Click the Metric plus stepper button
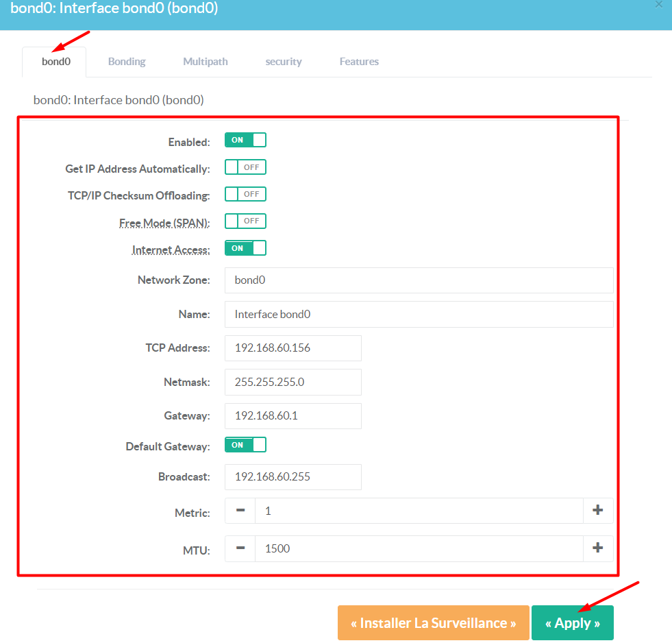 pyautogui.click(x=597, y=511)
